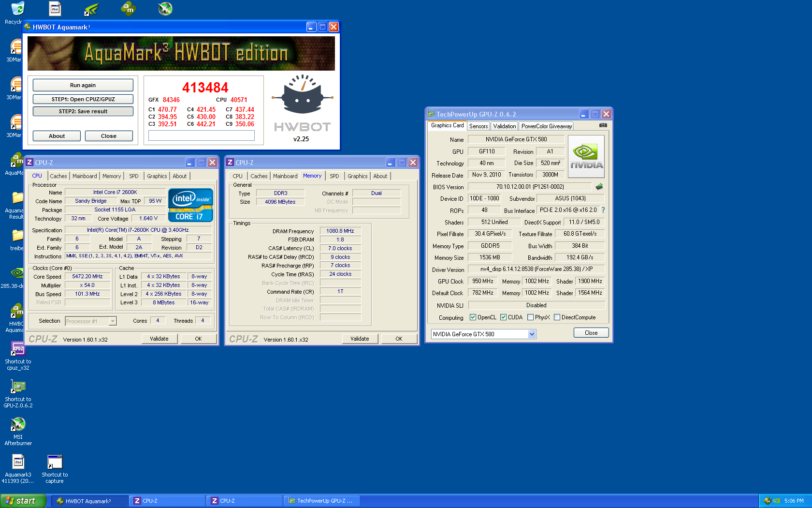
Task: Open the Aquamark Result folder icon
Action: coord(17,198)
